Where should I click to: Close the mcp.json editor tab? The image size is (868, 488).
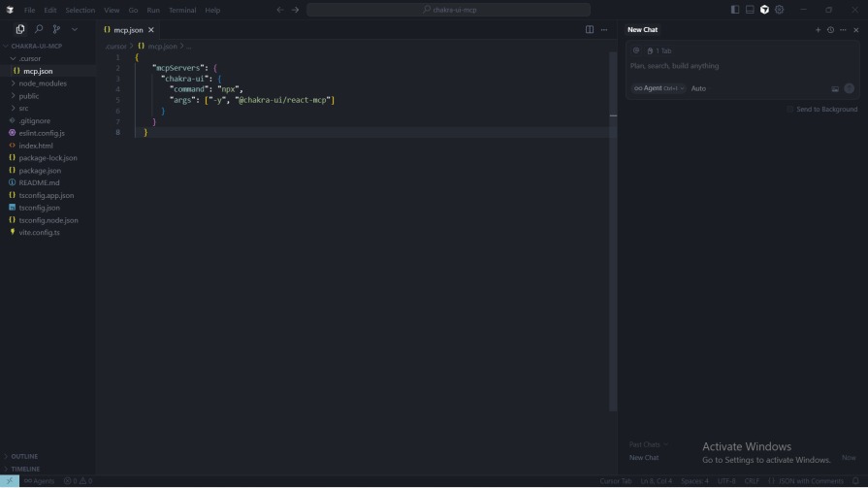pyautogui.click(x=151, y=30)
